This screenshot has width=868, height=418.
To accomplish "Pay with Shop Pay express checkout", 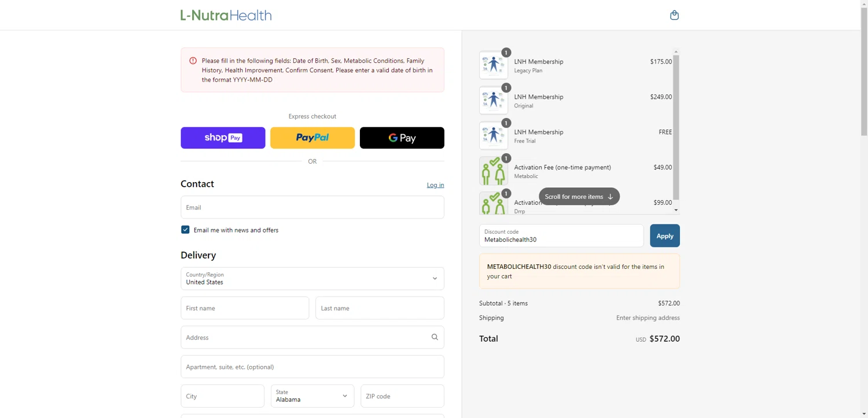I will [x=223, y=138].
